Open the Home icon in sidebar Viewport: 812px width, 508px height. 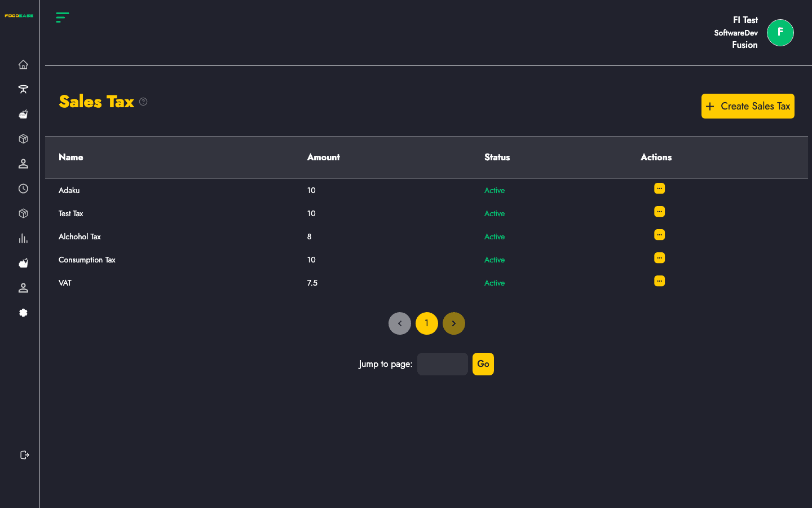coord(23,64)
